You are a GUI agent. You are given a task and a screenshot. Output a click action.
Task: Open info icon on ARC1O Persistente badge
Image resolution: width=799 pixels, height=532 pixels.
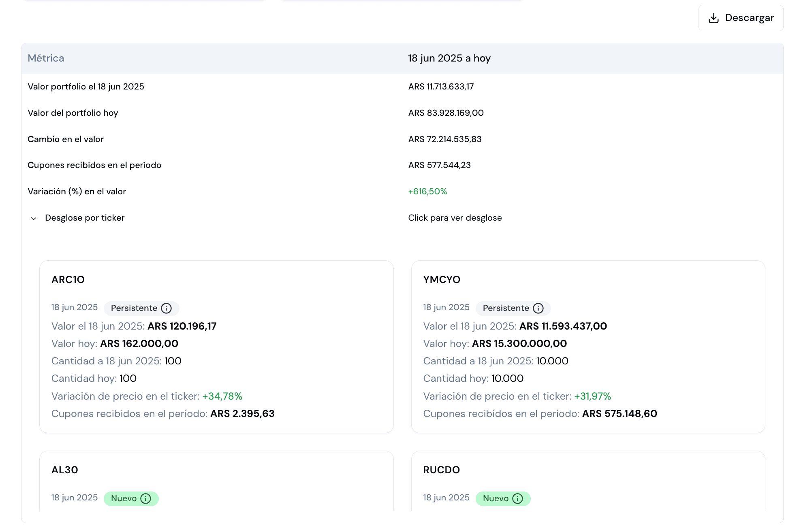[166, 308]
